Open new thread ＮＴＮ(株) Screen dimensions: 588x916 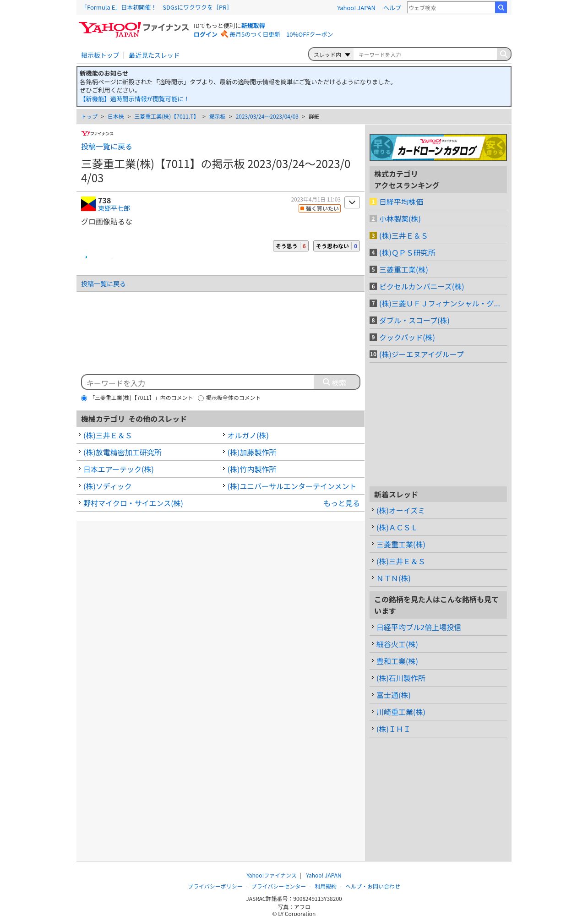click(393, 578)
